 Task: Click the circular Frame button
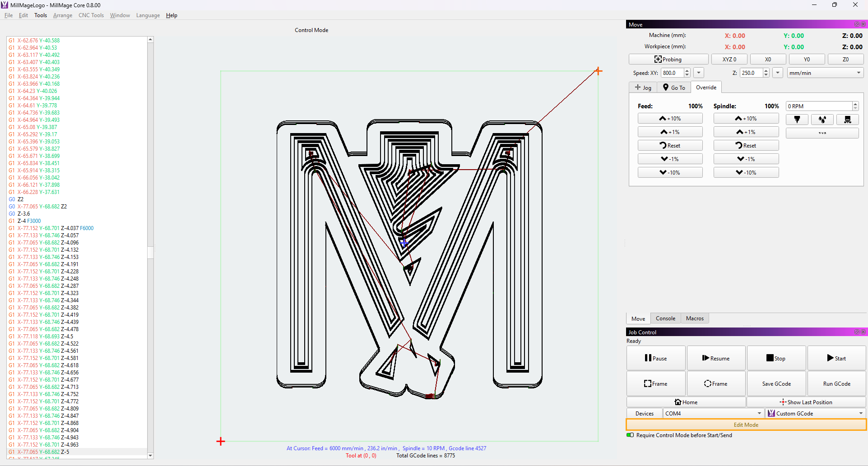(x=716, y=383)
